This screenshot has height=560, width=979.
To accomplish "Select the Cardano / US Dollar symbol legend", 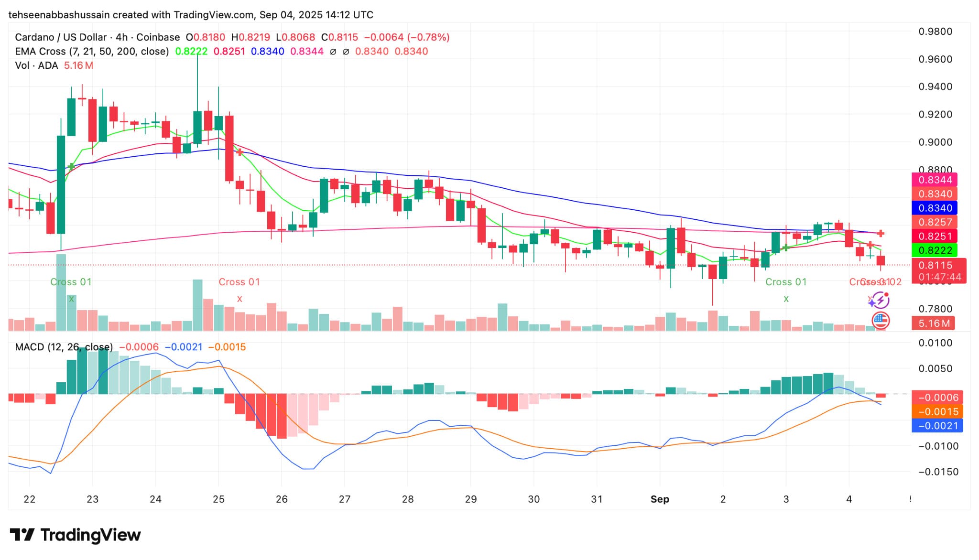I will (x=98, y=37).
